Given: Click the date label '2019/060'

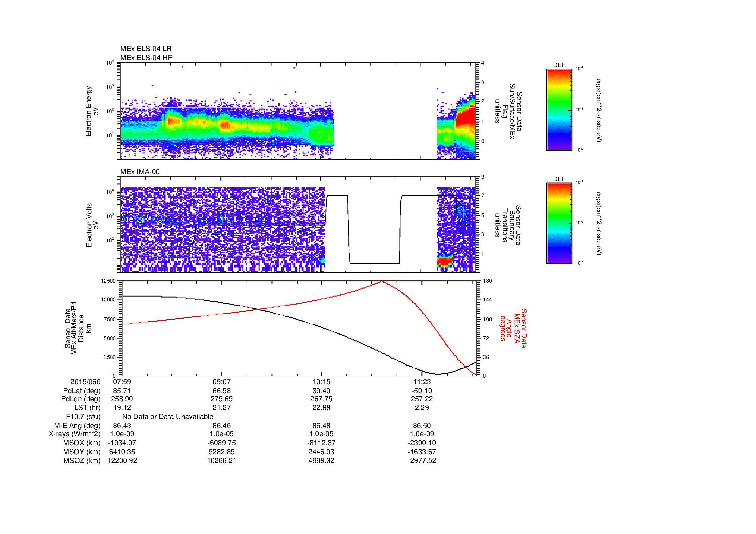Looking at the screenshot, I should point(85,382).
